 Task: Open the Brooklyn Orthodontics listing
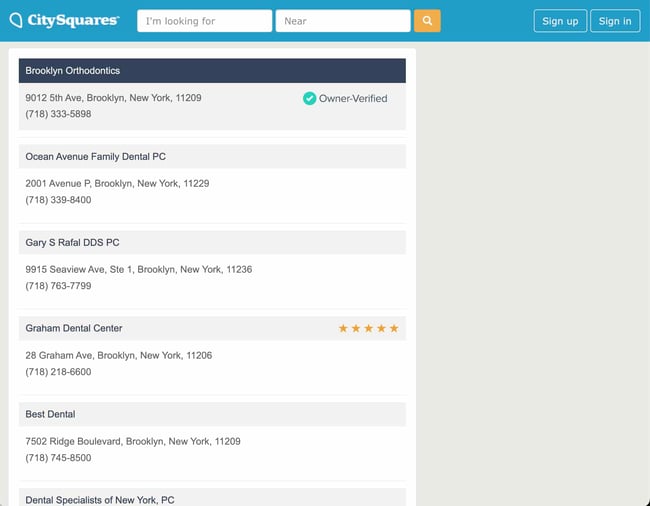coord(73,71)
